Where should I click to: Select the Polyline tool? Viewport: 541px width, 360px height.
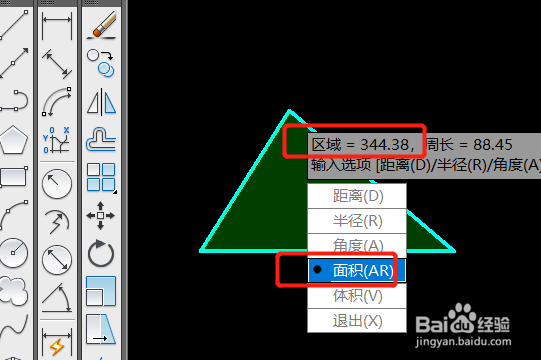[14, 101]
